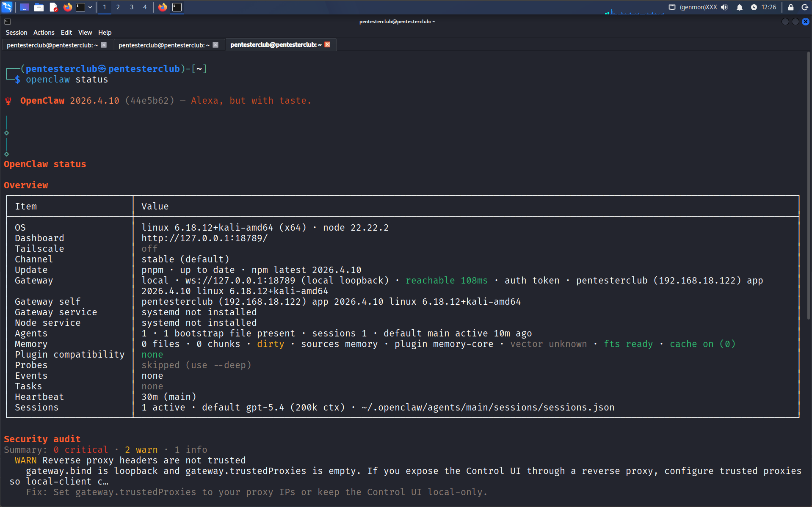Open the Session menu
Image resolution: width=812 pixels, height=507 pixels.
coord(17,33)
